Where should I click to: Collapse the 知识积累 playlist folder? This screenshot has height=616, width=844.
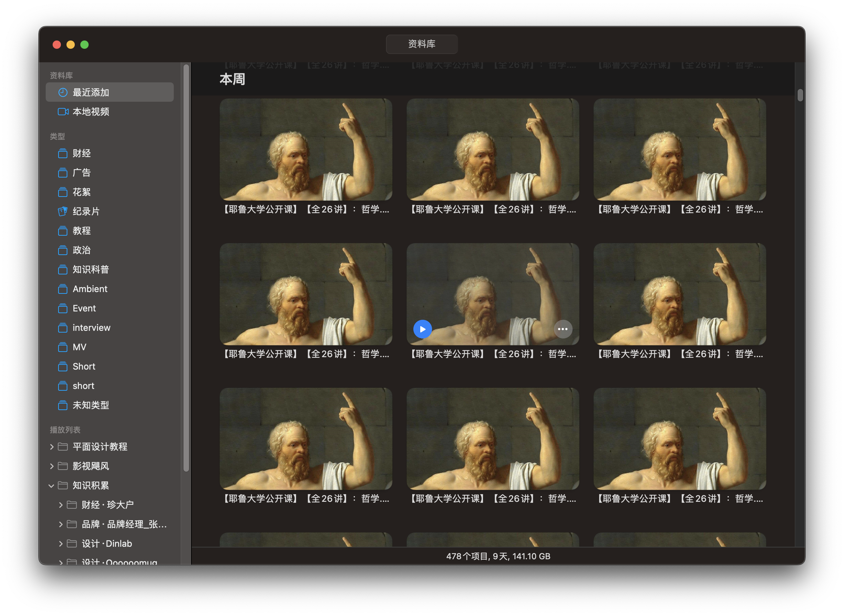coord(52,486)
